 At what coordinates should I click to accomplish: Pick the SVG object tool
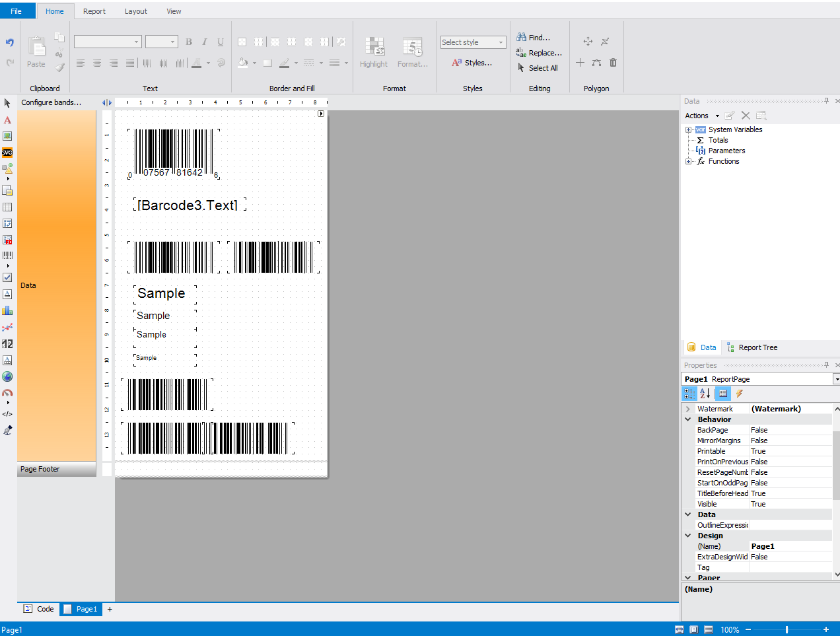(x=7, y=153)
